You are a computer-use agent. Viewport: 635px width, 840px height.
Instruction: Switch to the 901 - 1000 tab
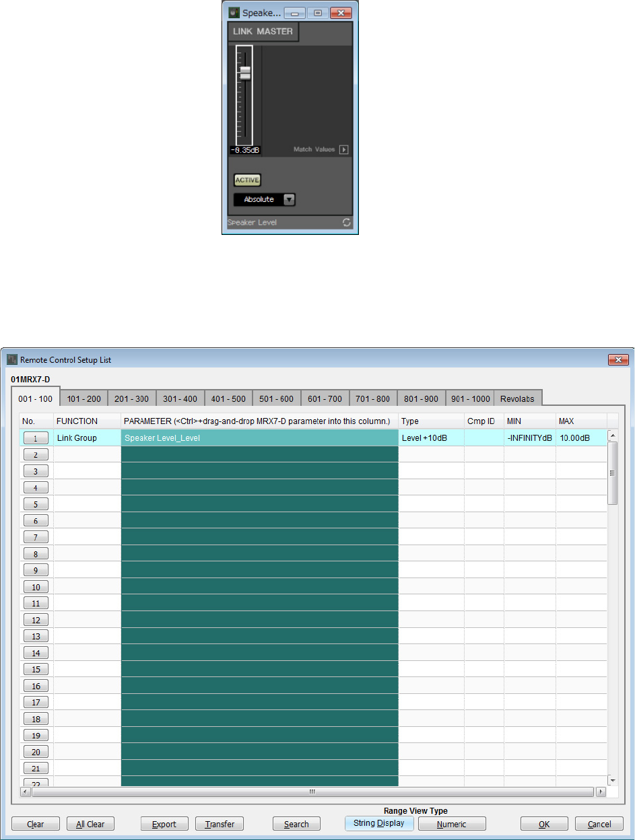pos(470,399)
